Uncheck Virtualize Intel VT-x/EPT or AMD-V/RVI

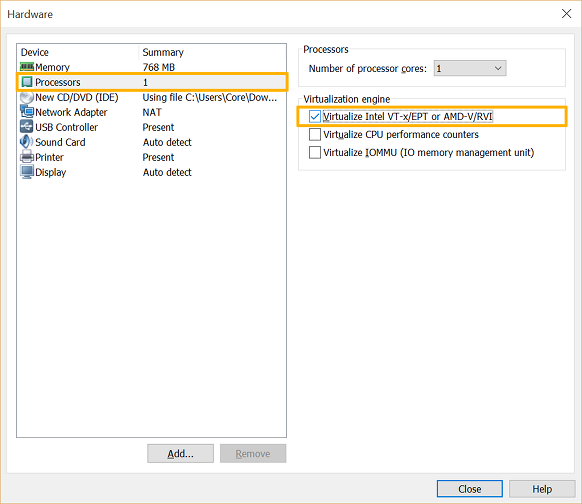[315, 117]
